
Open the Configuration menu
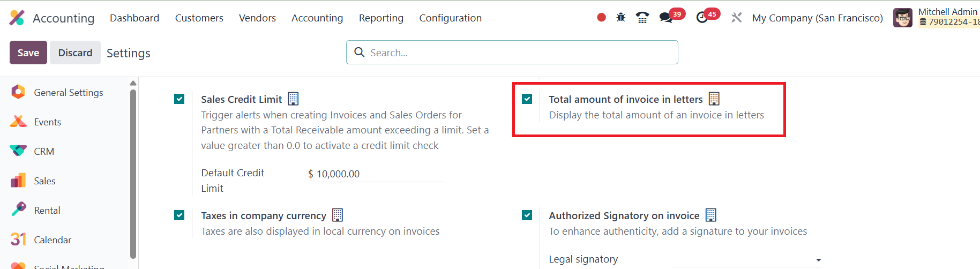[x=450, y=18]
